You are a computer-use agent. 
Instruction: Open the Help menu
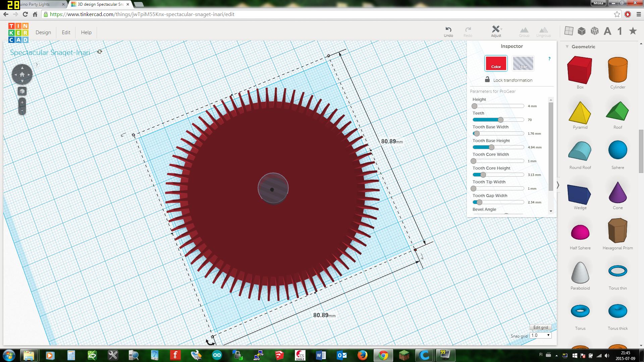point(86,32)
